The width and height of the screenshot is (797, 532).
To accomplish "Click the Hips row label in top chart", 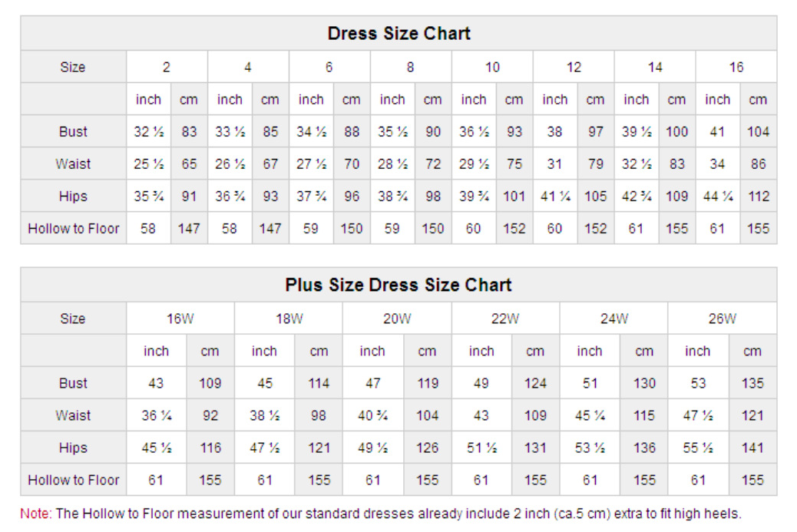I will [73, 196].
